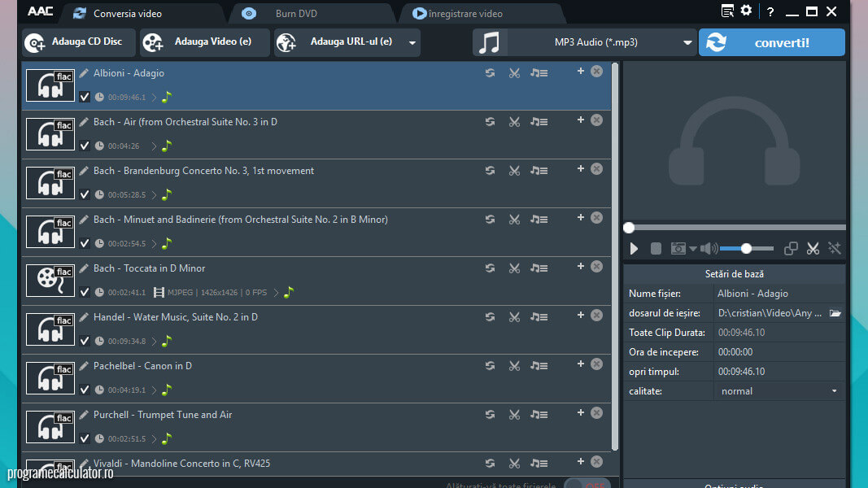Expand the Adauga URL-ul dropdown arrow

point(412,43)
